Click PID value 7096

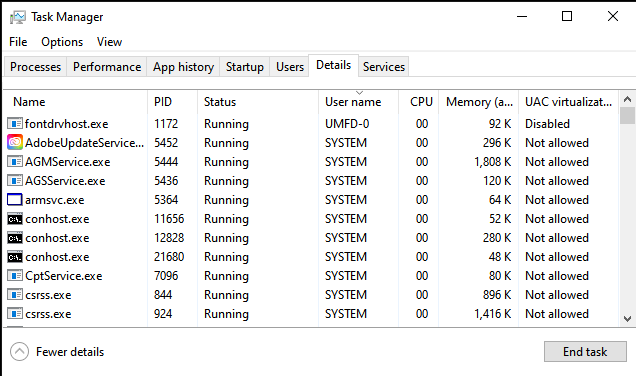166,276
